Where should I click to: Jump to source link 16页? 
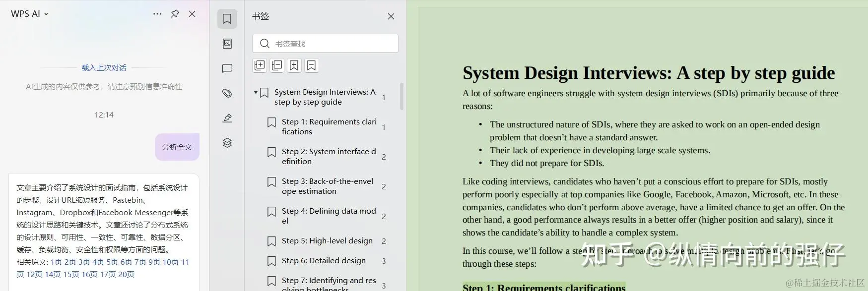tap(89, 274)
